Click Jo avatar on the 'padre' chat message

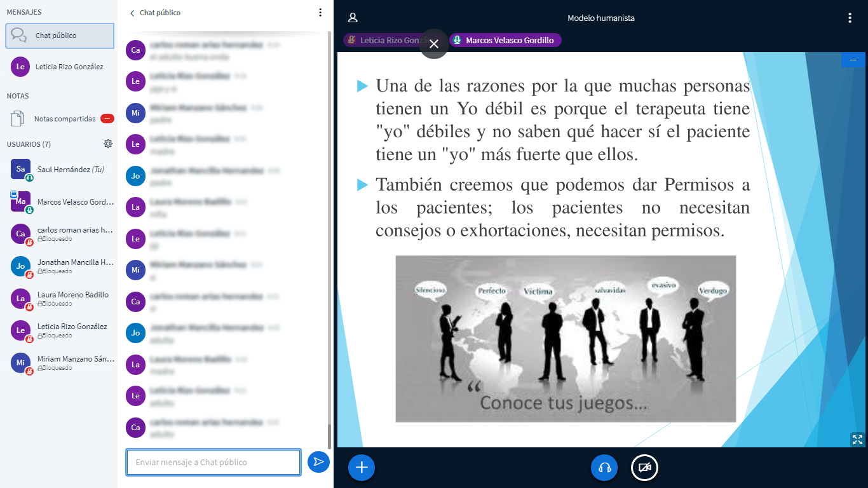coord(135,176)
